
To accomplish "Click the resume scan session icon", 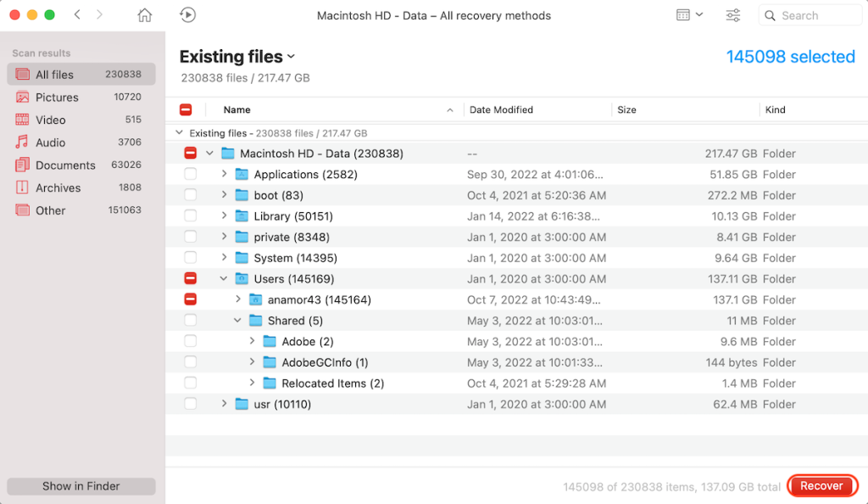I will point(187,15).
